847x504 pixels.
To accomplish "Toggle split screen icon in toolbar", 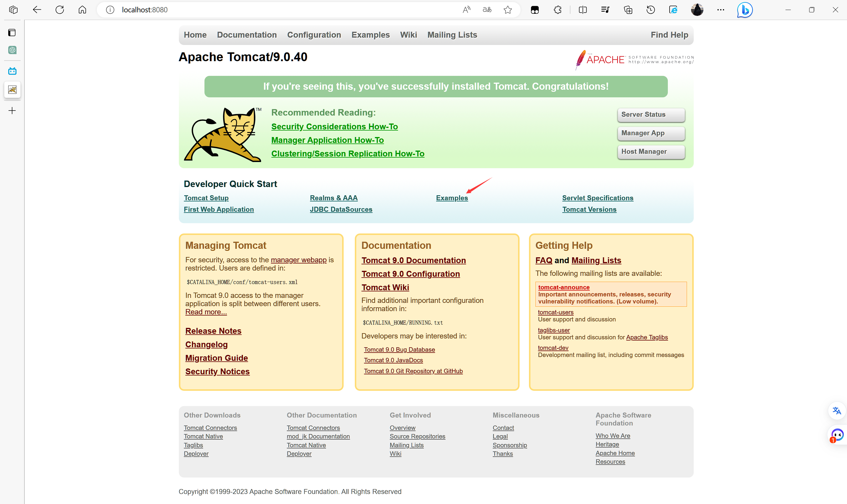I will (583, 10).
